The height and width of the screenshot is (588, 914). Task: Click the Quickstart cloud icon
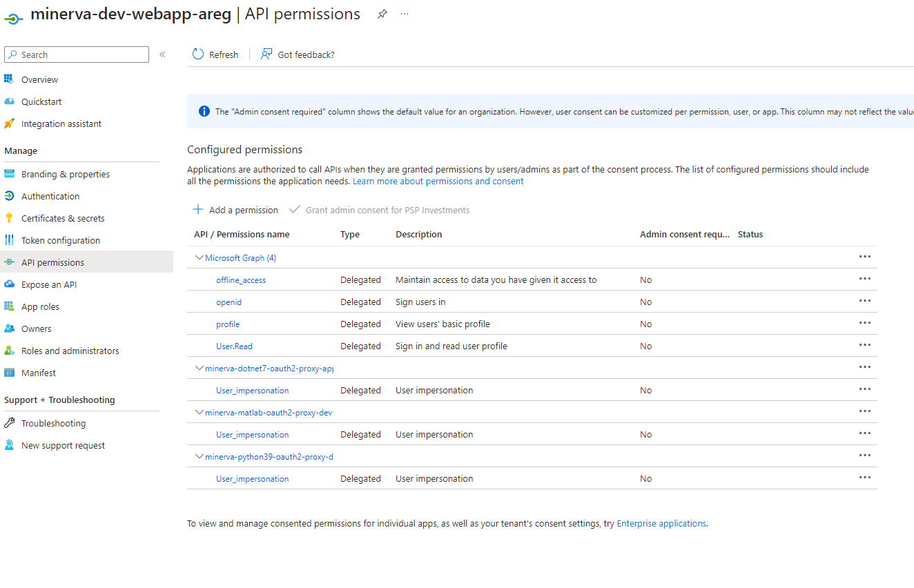click(x=9, y=101)
